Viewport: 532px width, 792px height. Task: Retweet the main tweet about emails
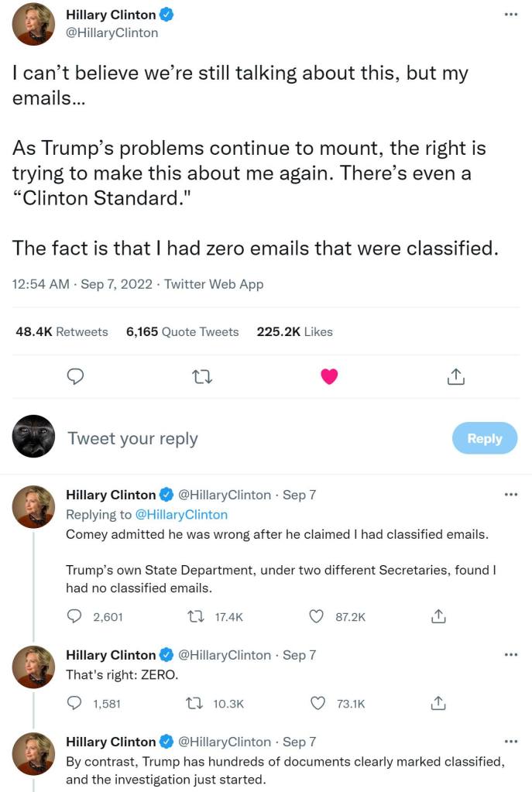point(201,377)
